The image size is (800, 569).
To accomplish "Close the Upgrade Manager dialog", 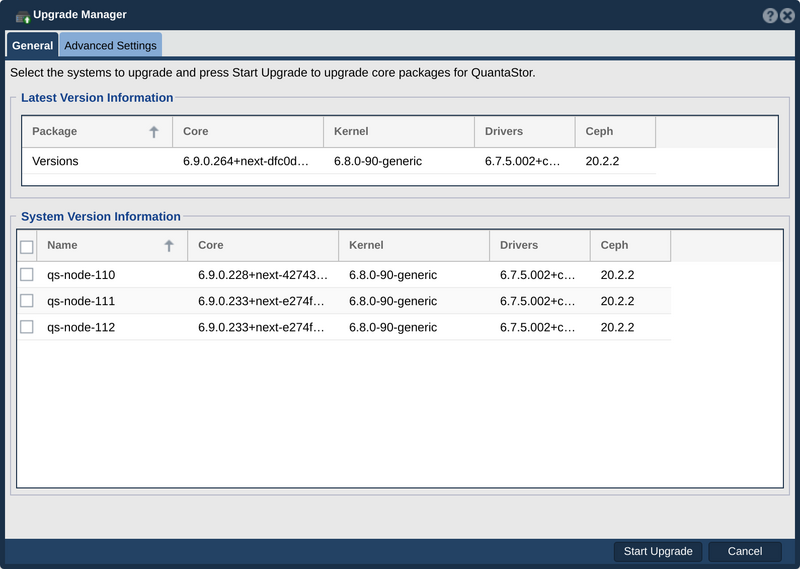I will point(787,15).
